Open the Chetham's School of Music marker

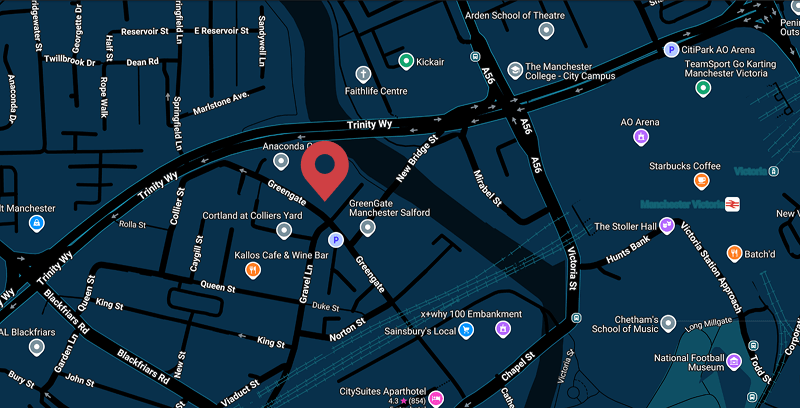[x=668, y=323]
